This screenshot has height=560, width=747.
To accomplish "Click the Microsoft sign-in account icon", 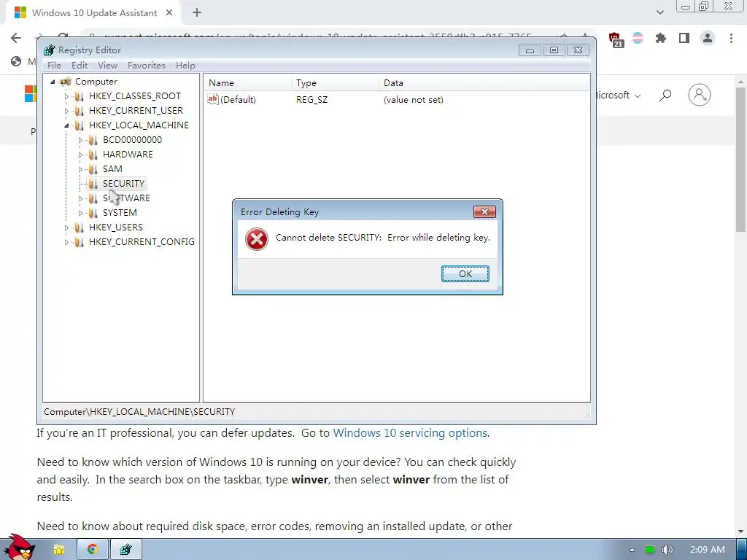I will click(x=700, y=95).
